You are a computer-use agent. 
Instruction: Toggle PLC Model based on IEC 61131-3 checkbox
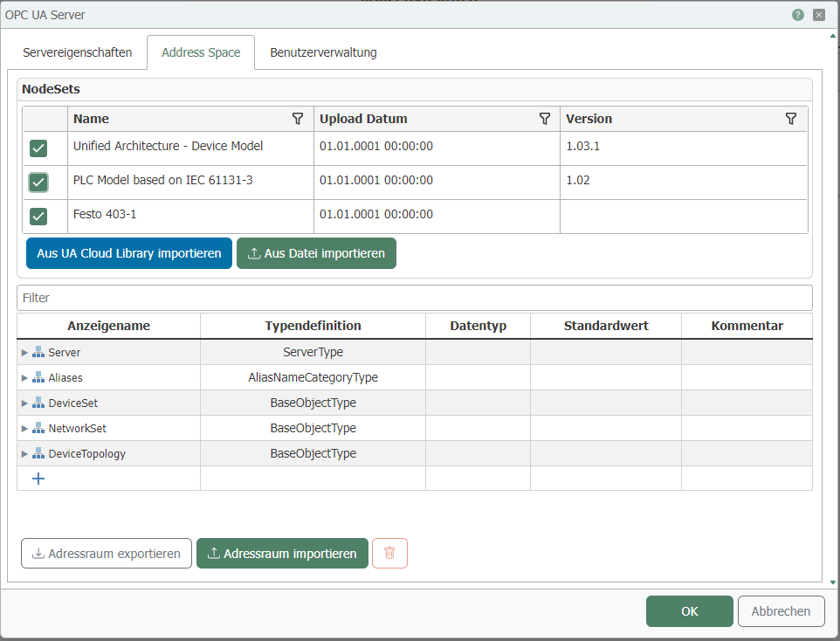[x=38, y=182]
